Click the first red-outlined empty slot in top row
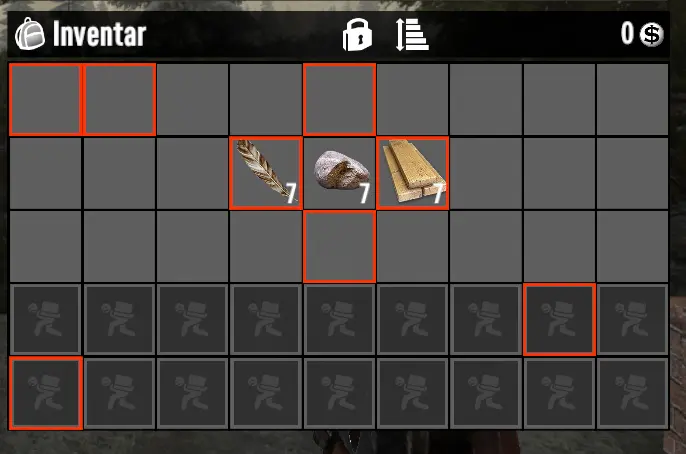Screen dimensions: 686x454 tap(46, 100)
